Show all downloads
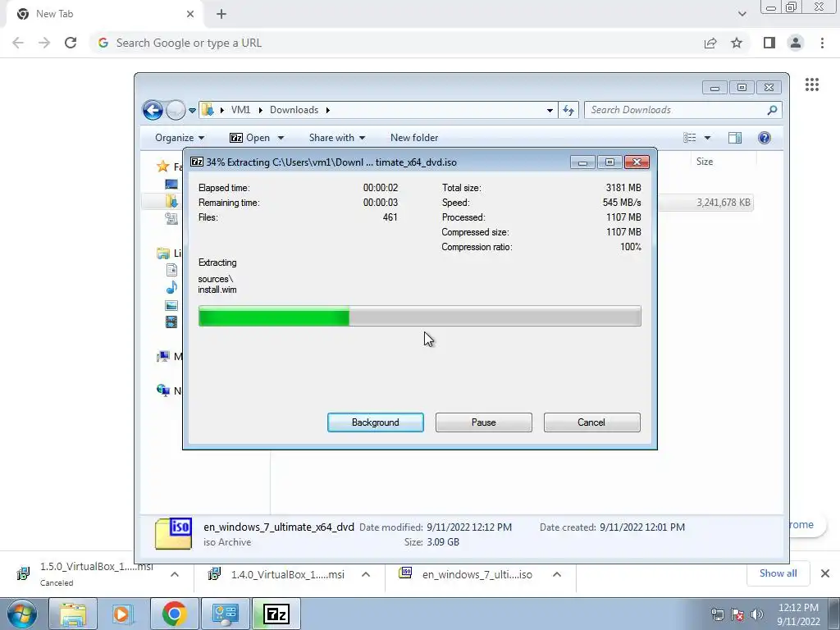 (x=778, y=573)
